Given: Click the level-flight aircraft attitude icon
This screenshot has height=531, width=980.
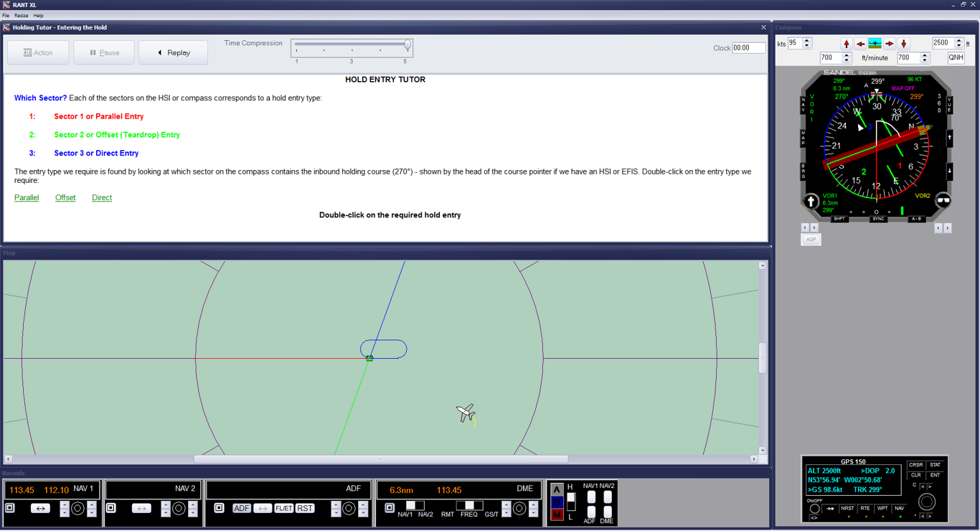Looking at the screenshot, I should tap(875, 44).
